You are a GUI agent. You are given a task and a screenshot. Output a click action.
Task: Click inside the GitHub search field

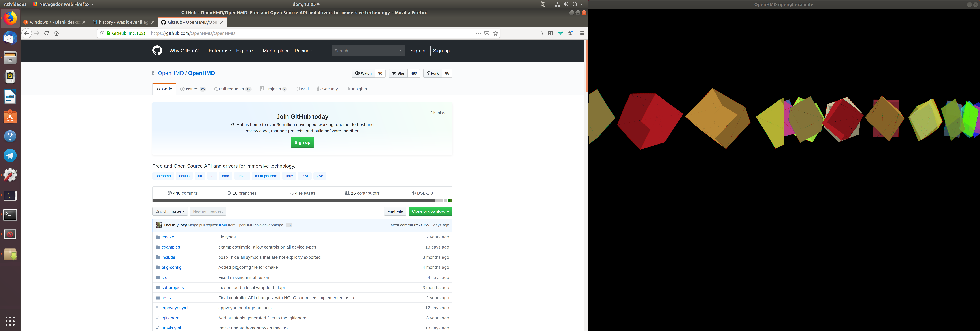tap(365, 51)
